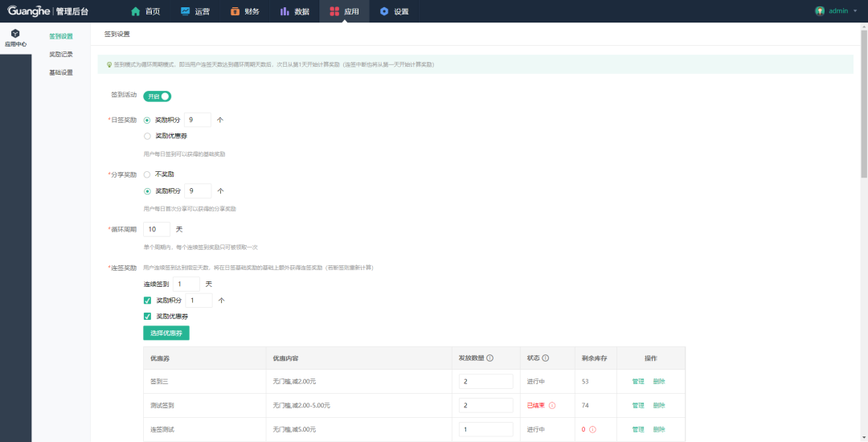Click the remaining stock value 74

point(585,406)
